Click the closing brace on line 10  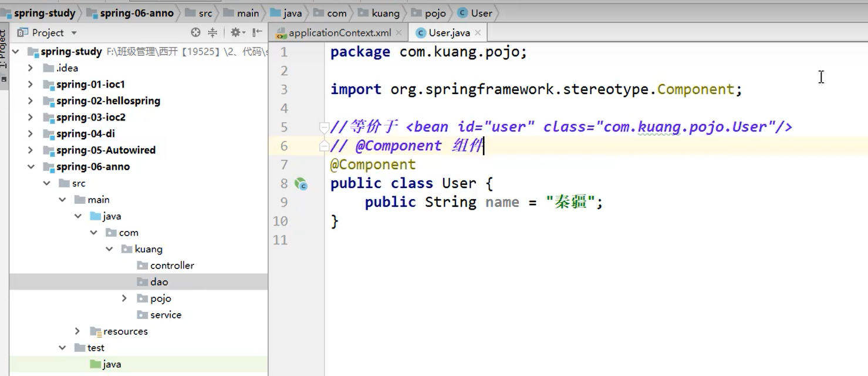click(335, 221)
